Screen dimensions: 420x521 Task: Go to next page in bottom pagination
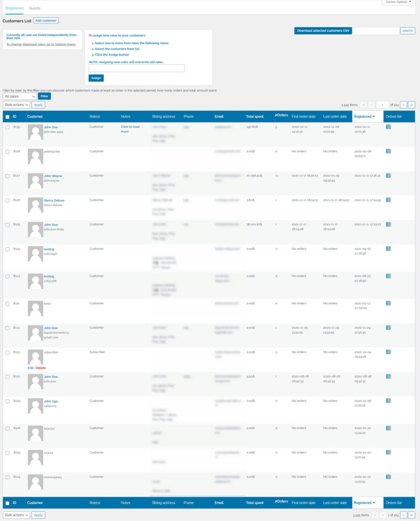403,515
